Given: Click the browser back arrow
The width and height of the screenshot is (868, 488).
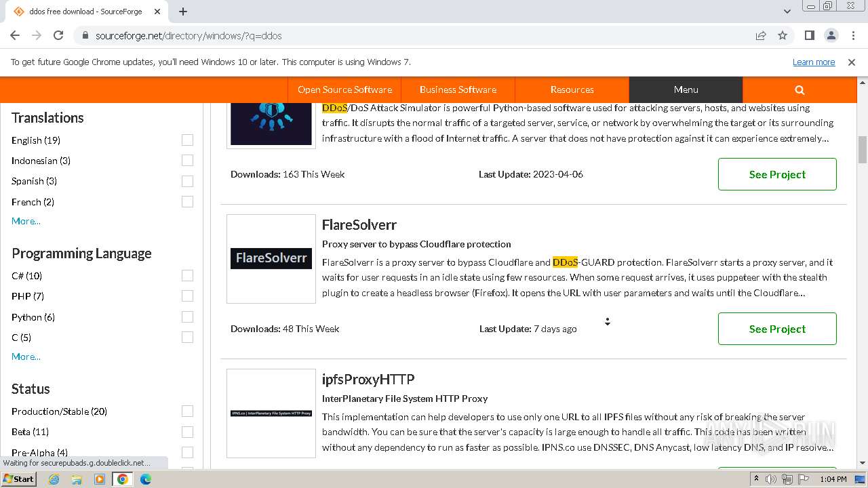Looking at the screenshot, I should point(15,35).
